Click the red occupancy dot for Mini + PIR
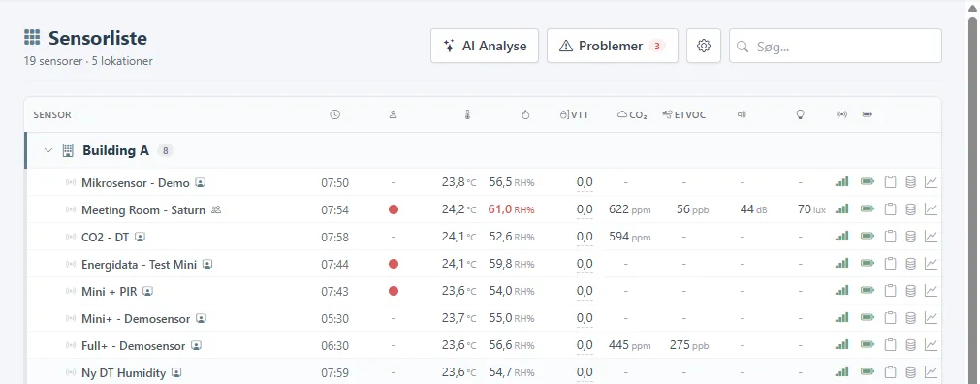Viewport: 980px width, 384px height. [394, 291]
